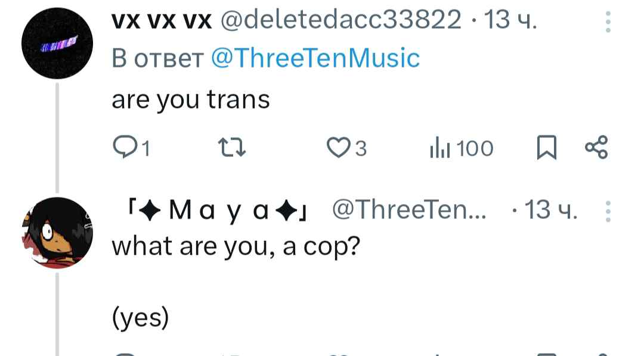Share the "are you trans" tweet
The image size is (644, 356).
click(596, 148)
